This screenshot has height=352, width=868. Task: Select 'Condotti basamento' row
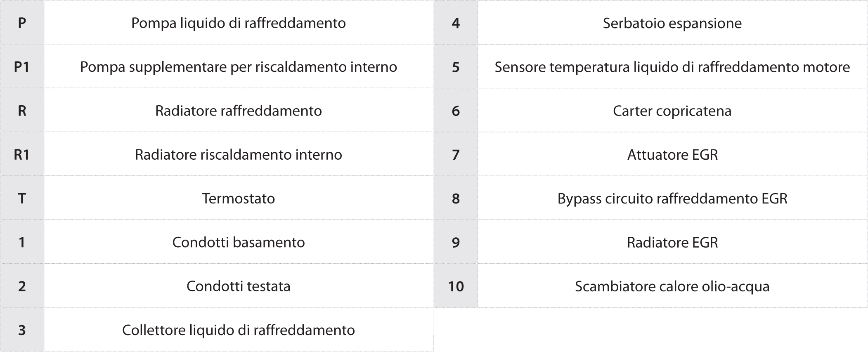click(x=217, y=242)
